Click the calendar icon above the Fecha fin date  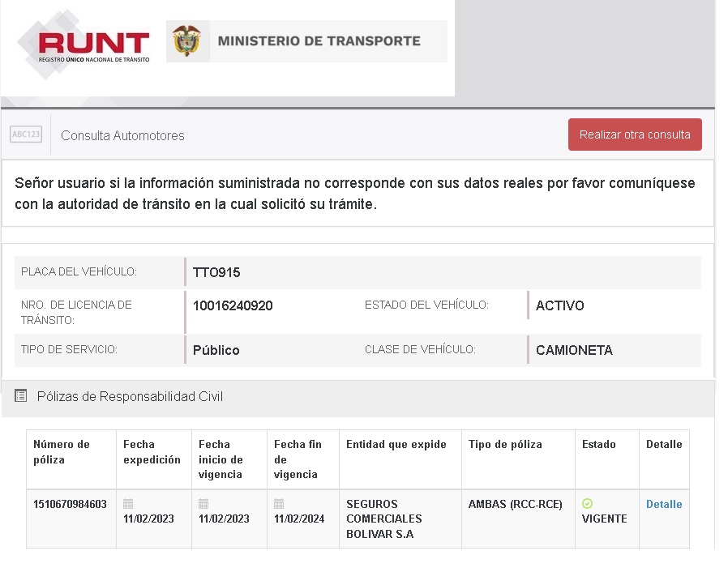coord(279,504)
